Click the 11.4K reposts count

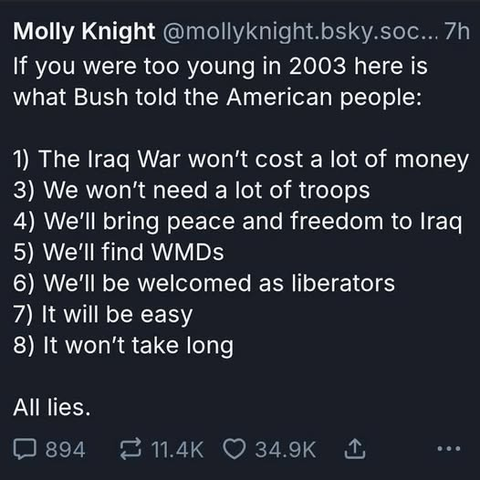point(177,449)
